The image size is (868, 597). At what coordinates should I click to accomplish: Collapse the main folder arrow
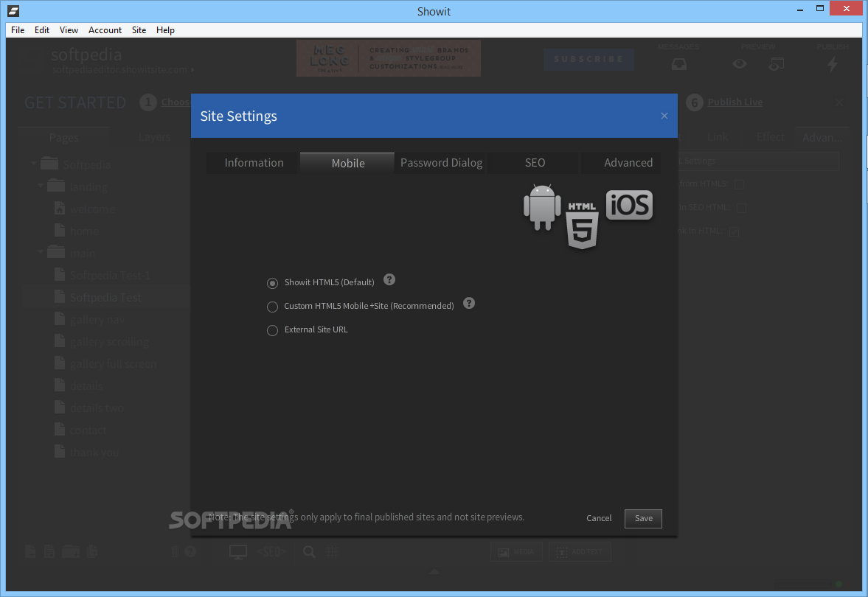pos(41,252)
